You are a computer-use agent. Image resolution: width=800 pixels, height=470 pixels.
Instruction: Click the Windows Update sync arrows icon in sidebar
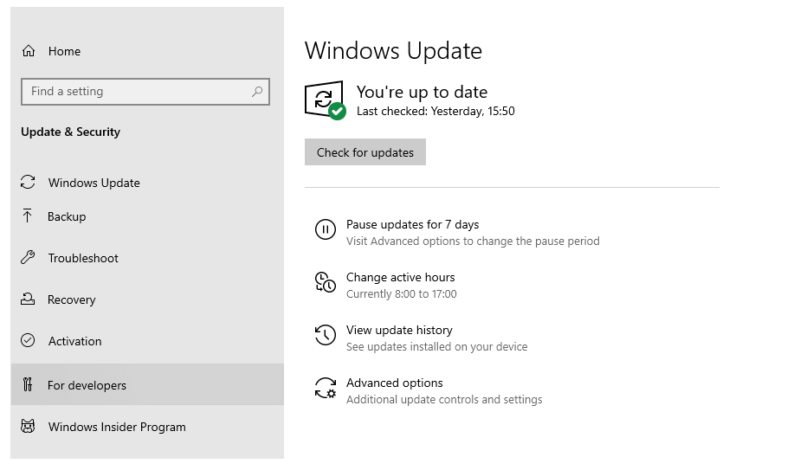[x=28, y=182]
